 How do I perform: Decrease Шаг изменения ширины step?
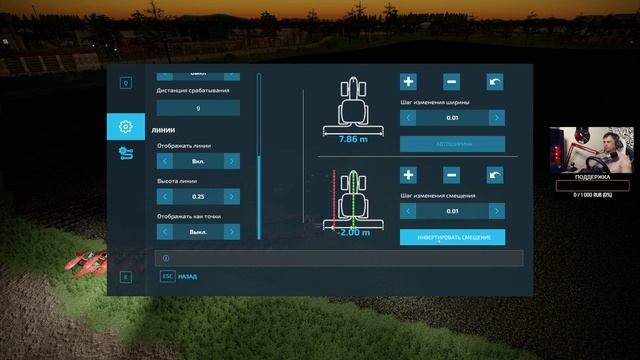(x=408, y=118)
